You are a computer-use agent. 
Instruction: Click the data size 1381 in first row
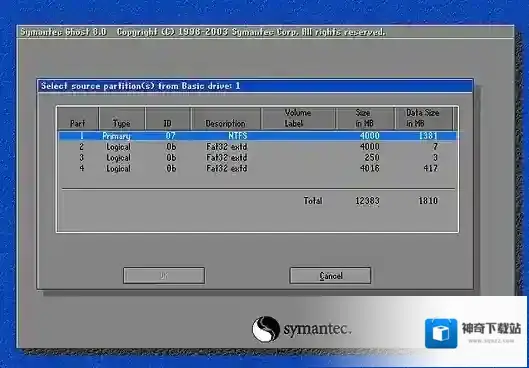coord(428,136)
